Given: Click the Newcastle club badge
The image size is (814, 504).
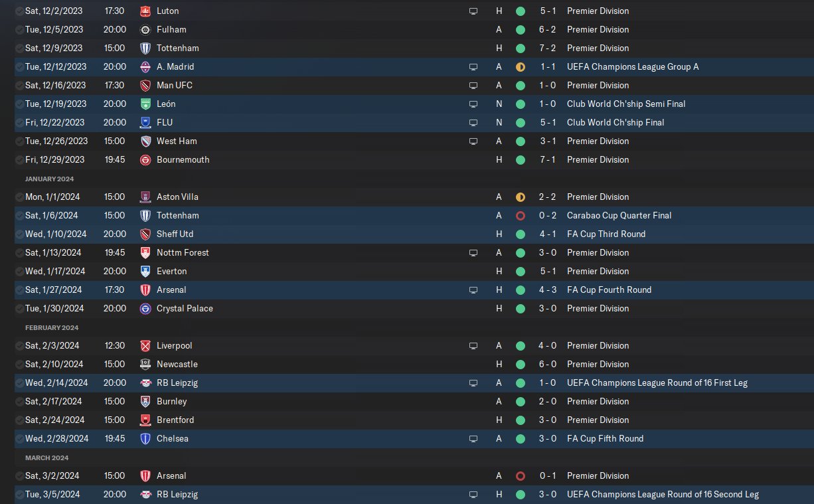Looking at the screenshot, I should (x=145, y=365).
